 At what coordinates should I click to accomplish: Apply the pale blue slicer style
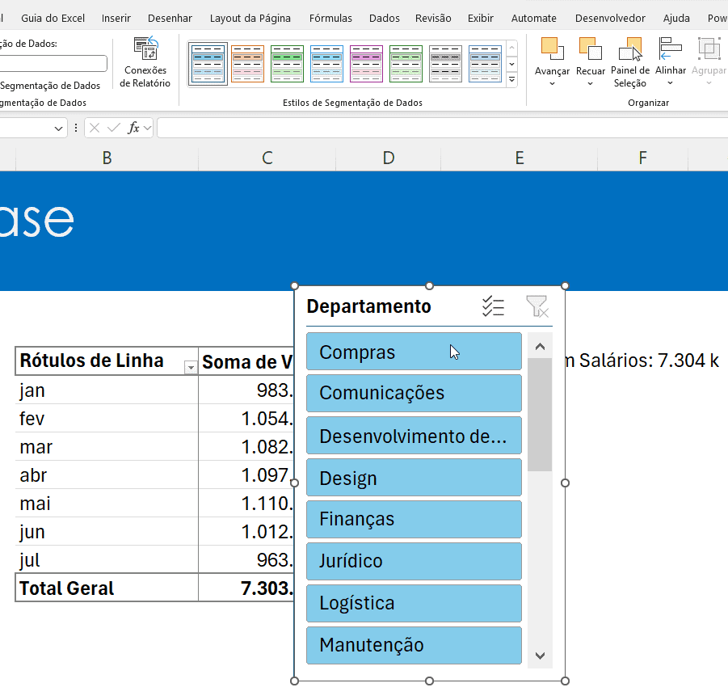pos(485,64)
